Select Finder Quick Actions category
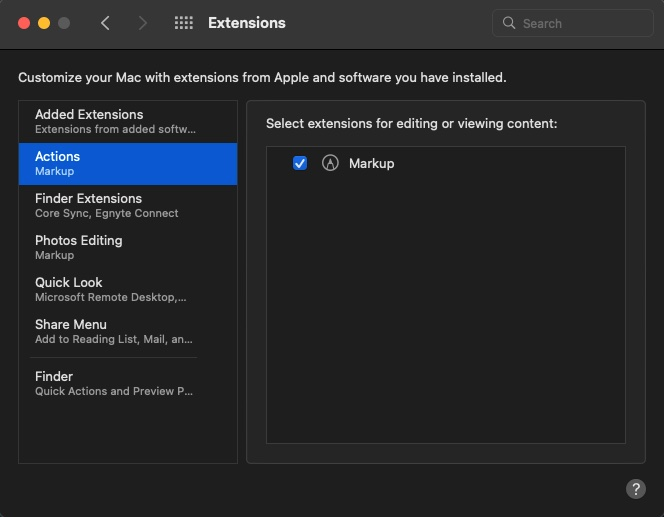Image resolution: width=664 pixels, height=517 pixels. click(128, 383)
